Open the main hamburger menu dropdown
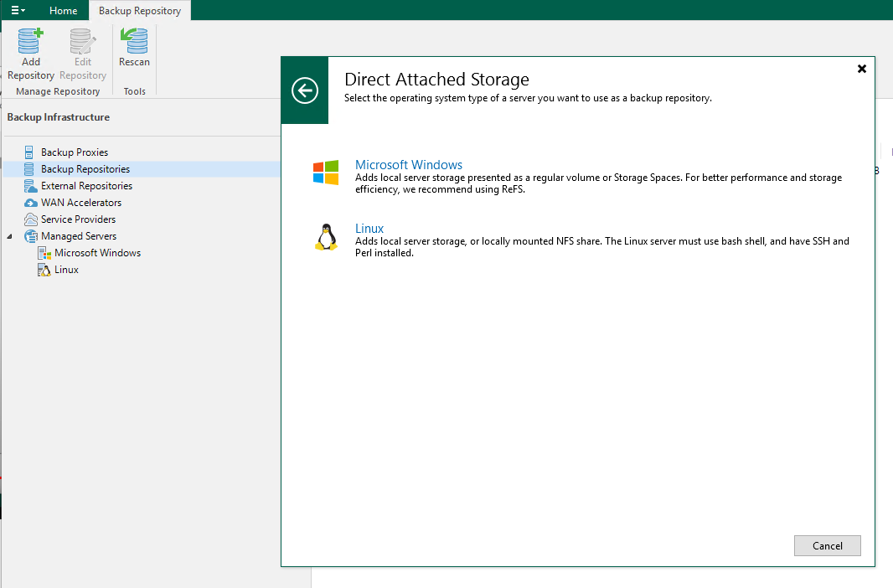This screenshot has width=893, height=588. (x=18, y=10)
